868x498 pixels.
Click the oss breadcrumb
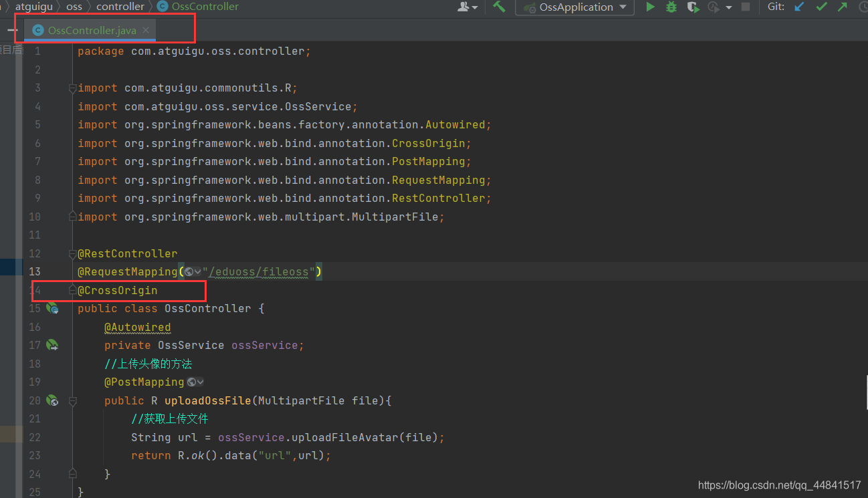pyautogui.click(x=74, y=7)
